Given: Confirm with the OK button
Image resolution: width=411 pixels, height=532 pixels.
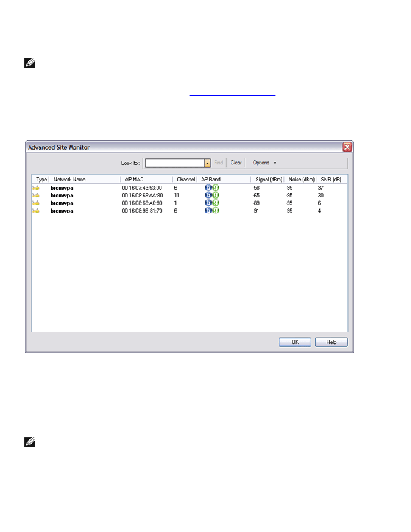Looking at the screenshot, I should (295, 342).
